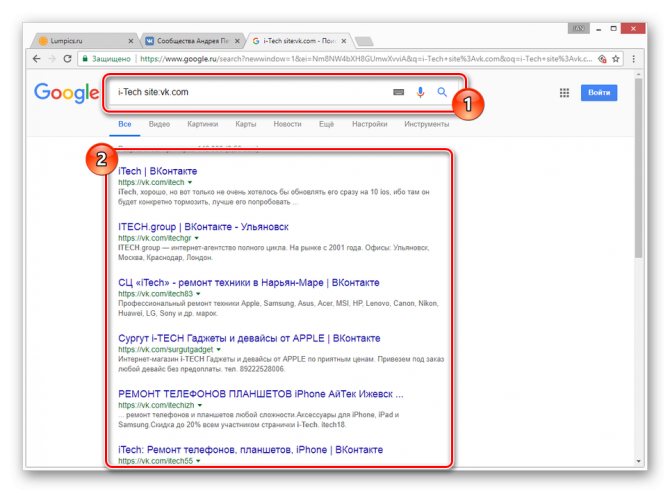
Task: Click the Google logo
Action: tap(67, 93)
